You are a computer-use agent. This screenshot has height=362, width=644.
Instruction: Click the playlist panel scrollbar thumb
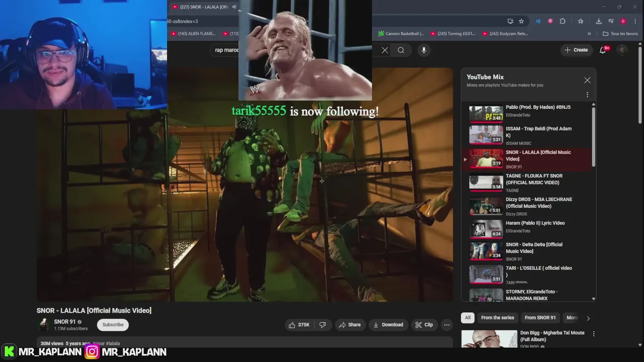(x=594, y=136)
